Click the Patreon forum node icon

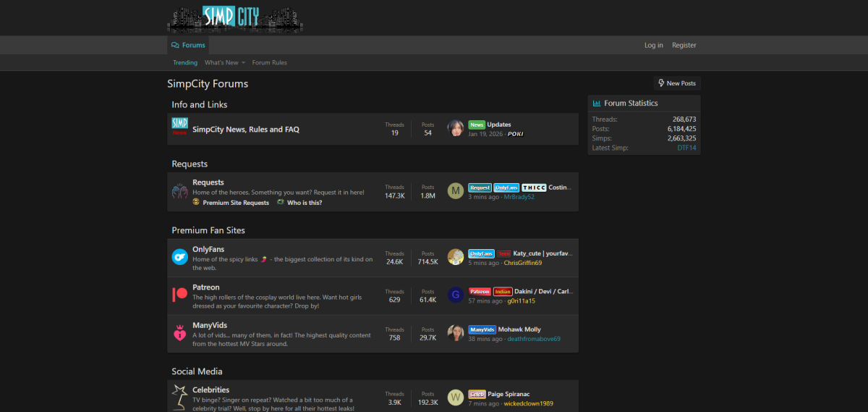pyautogui.click(x=179, y=295)
